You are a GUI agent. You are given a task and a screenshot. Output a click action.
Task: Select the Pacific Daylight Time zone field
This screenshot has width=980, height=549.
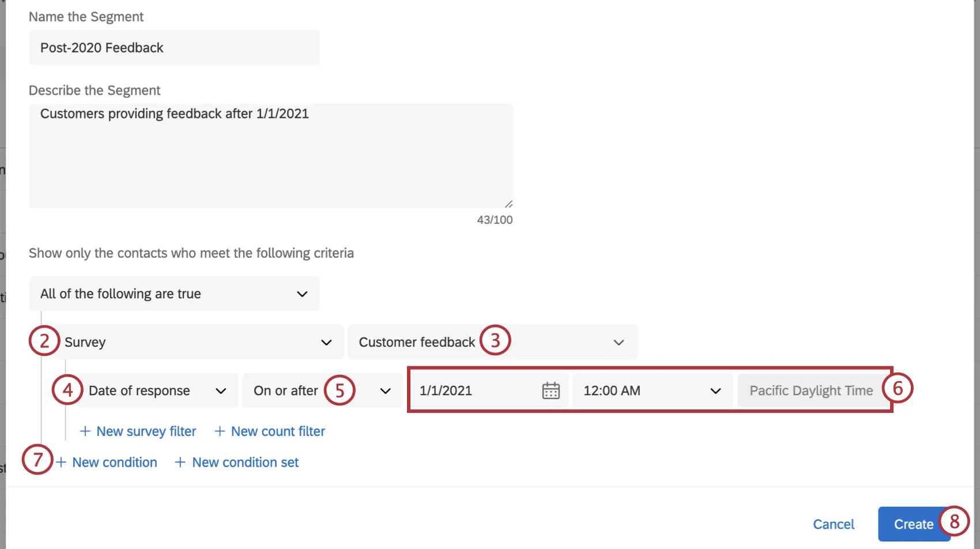[x=811, y=390]
